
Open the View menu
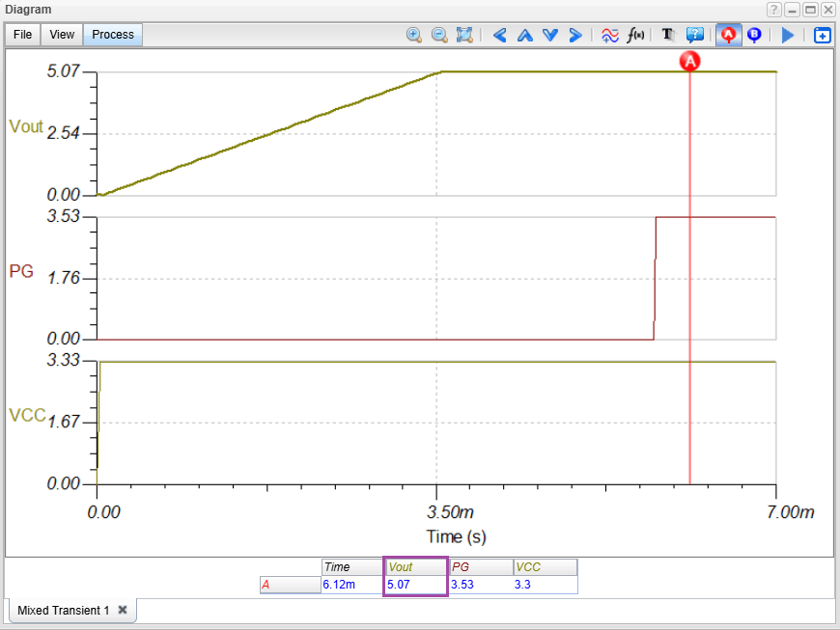tap(62, 35)
